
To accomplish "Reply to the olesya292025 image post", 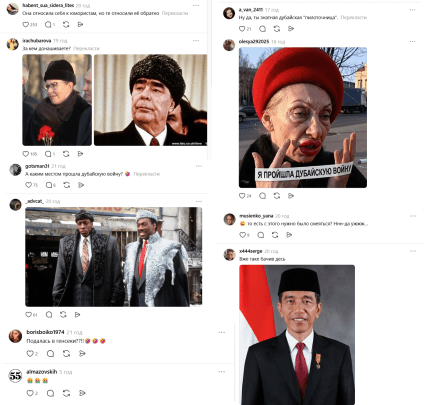I will (x=263, y=196).
